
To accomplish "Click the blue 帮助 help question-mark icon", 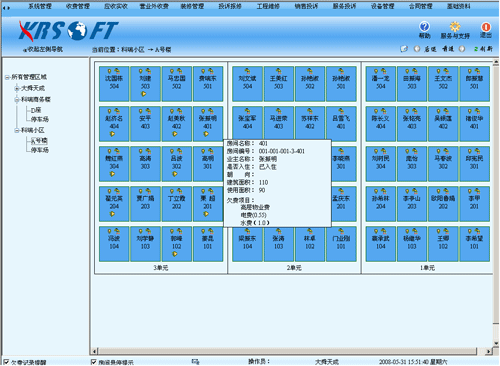I will pyautogui.click(x=424, y=27).
